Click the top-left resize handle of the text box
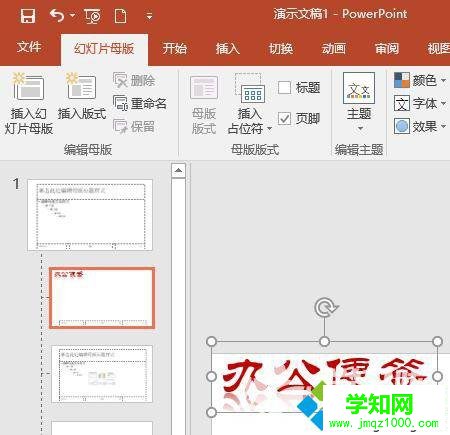 pos(212,341)
